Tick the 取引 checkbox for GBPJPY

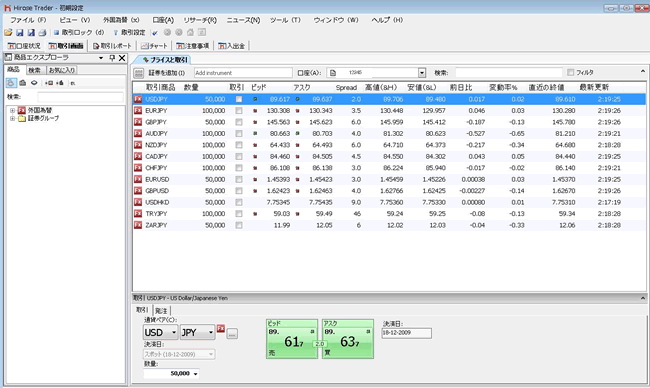[239, 122]
